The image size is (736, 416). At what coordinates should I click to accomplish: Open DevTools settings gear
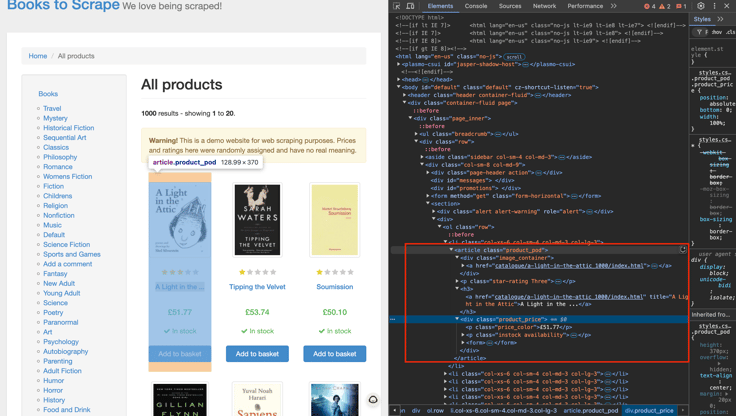701,6
